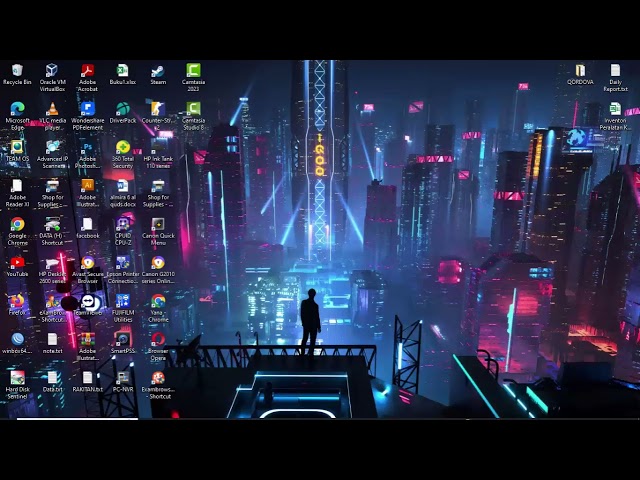The image size is (640, 480).
Task: Open the DriverPack shortcut
Action: (122, 113)
